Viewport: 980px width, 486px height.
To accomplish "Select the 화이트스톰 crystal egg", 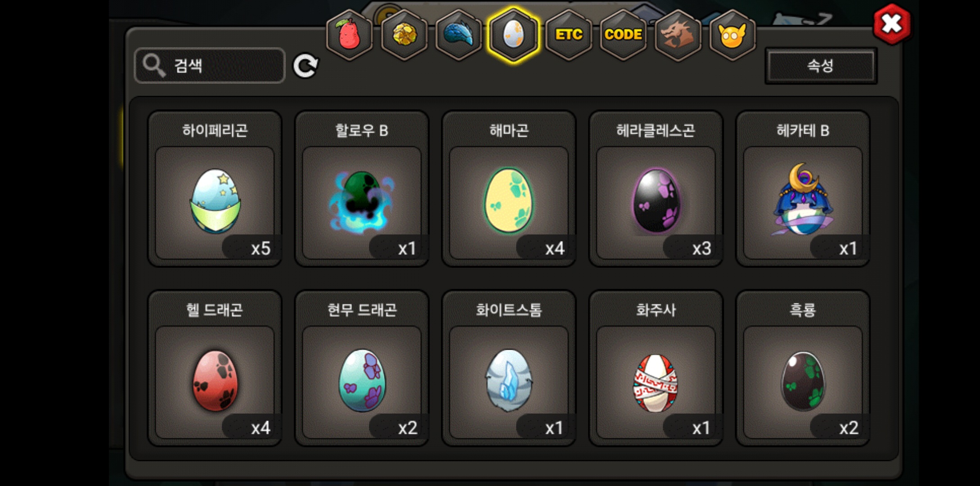I will pyautogui.click(x=509, y=368).
